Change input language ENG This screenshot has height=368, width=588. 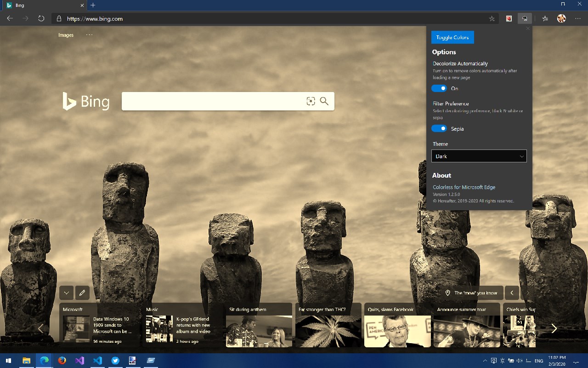point(539,361)
